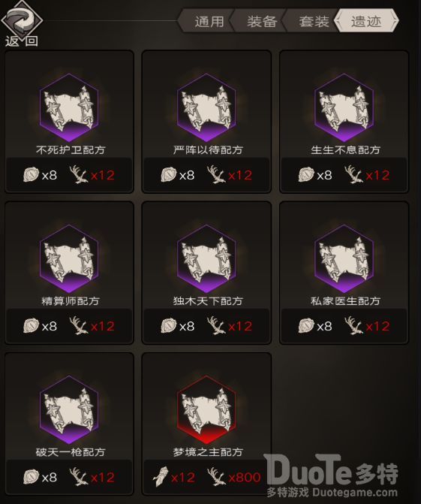Switch to the 套装 tab

coord(314,21)
